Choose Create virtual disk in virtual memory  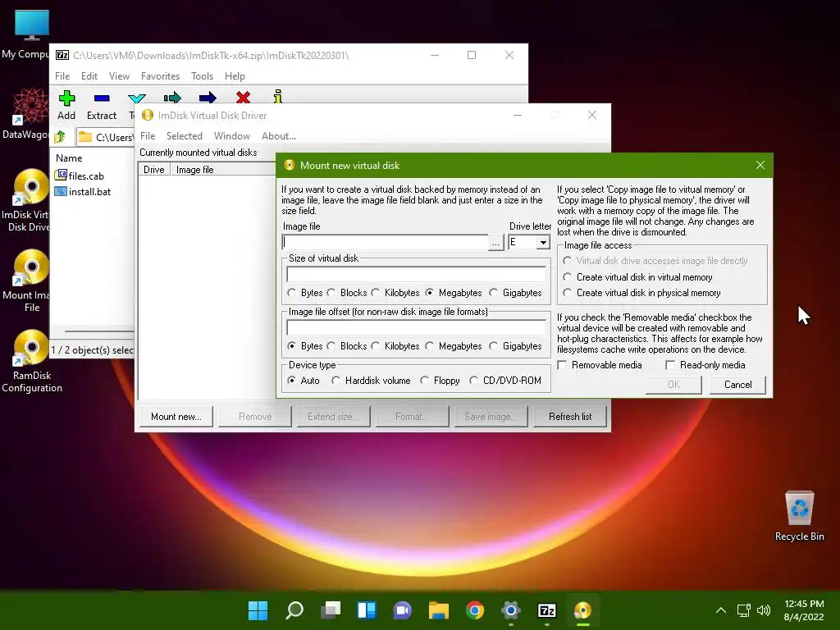point(638,277)
